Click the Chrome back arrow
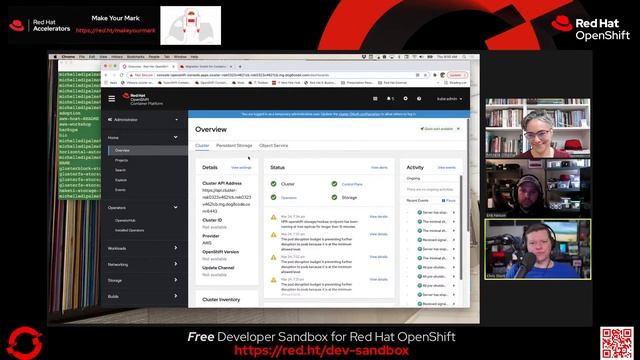Viewport: 640px width, 360px height. (x=106, y=75)
